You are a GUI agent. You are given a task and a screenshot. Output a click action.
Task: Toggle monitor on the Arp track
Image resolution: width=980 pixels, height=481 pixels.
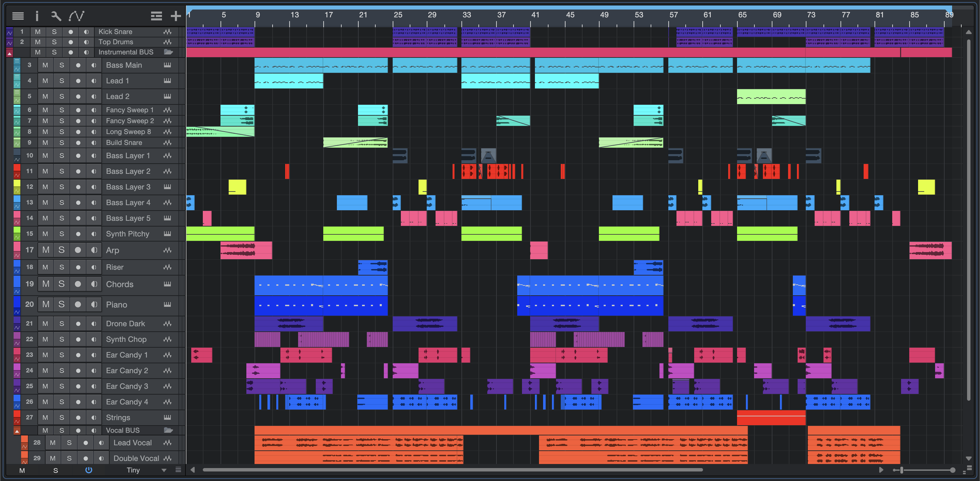click(x=94, y=250)
